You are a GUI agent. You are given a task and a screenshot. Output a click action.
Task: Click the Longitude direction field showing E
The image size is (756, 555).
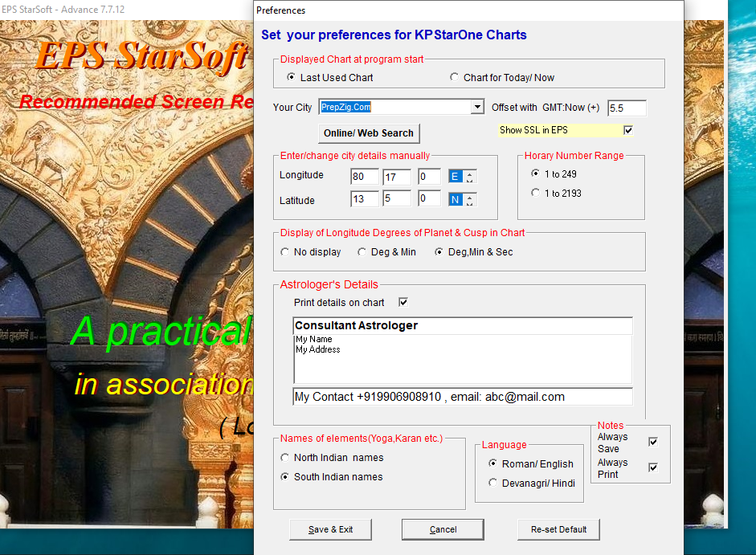click(x=456, y=177)
